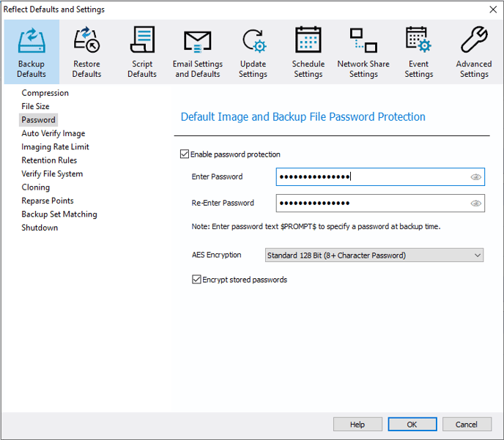Select File Size in the side list
504x440 pixels.
point(35,106)
